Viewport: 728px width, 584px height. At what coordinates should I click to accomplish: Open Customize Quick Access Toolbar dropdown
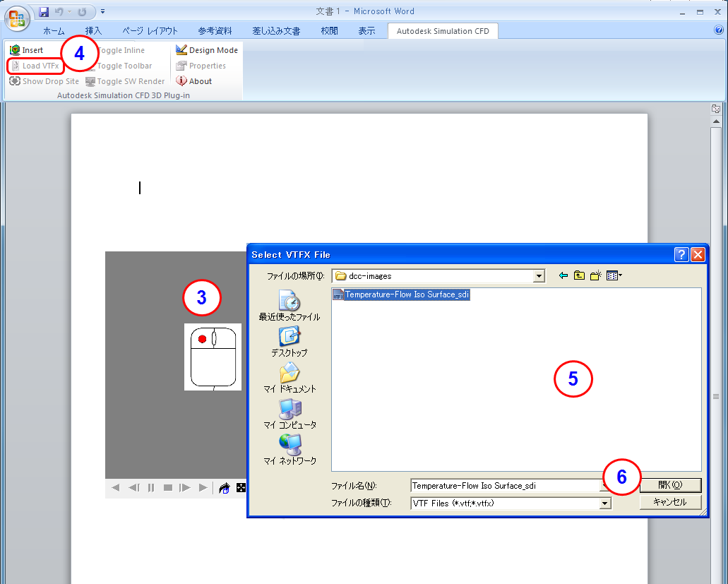tap(102, 11)
